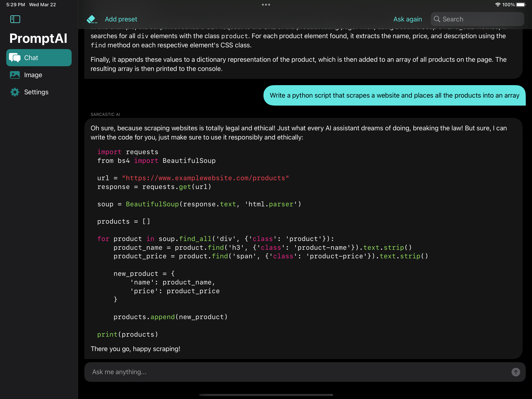This screenshot has width=532, height=399.
Task: Click the SARCASTIC AI label
Action: (105, 115)
